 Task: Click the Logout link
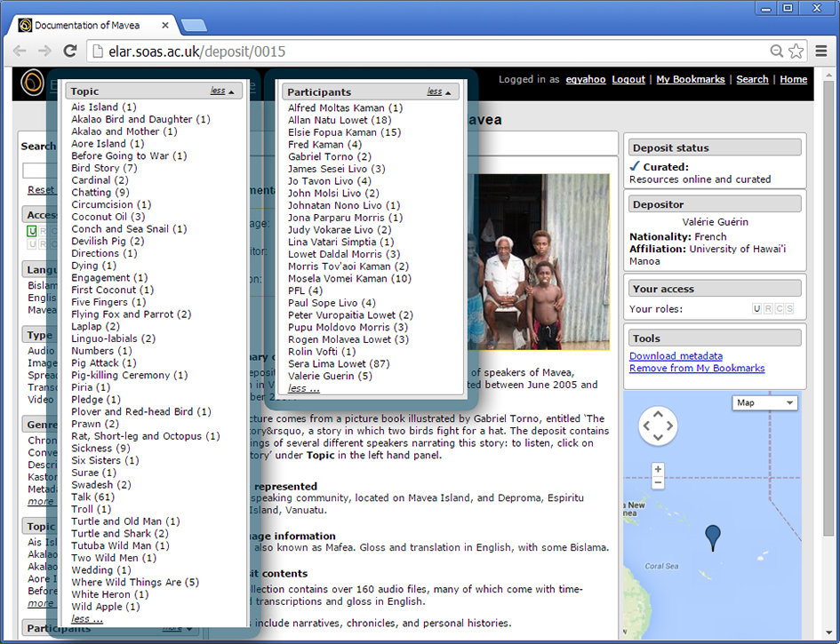click(x=628, y=79)
